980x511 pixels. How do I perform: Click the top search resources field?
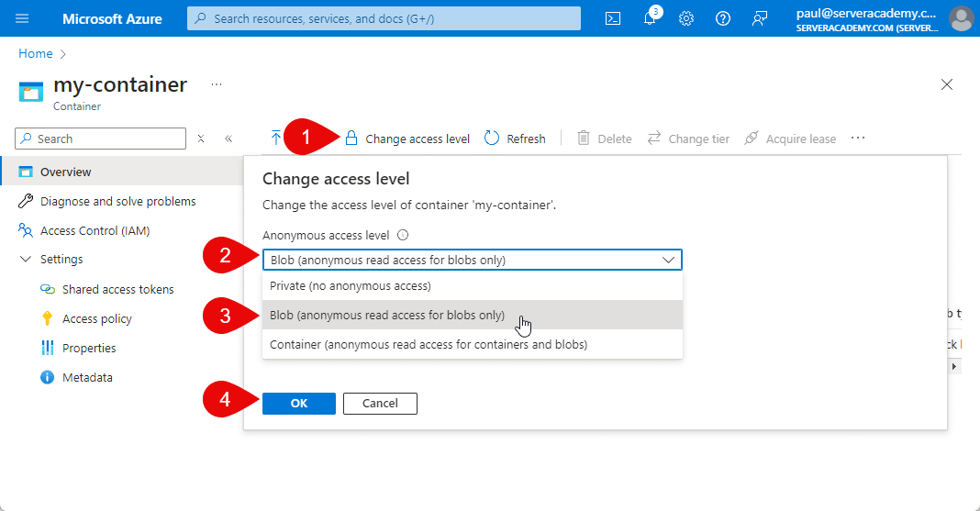click(x=384, y=18)
